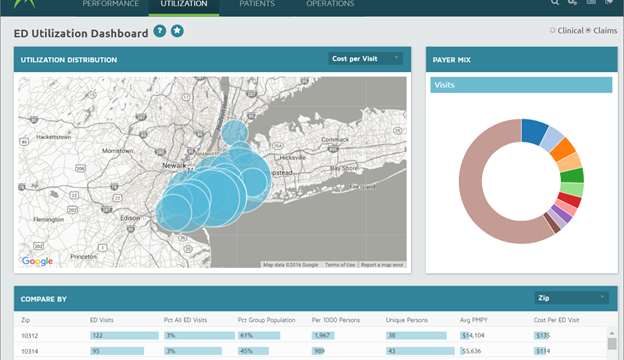Click the Princeton label on the map

click(x=84, y=257)
